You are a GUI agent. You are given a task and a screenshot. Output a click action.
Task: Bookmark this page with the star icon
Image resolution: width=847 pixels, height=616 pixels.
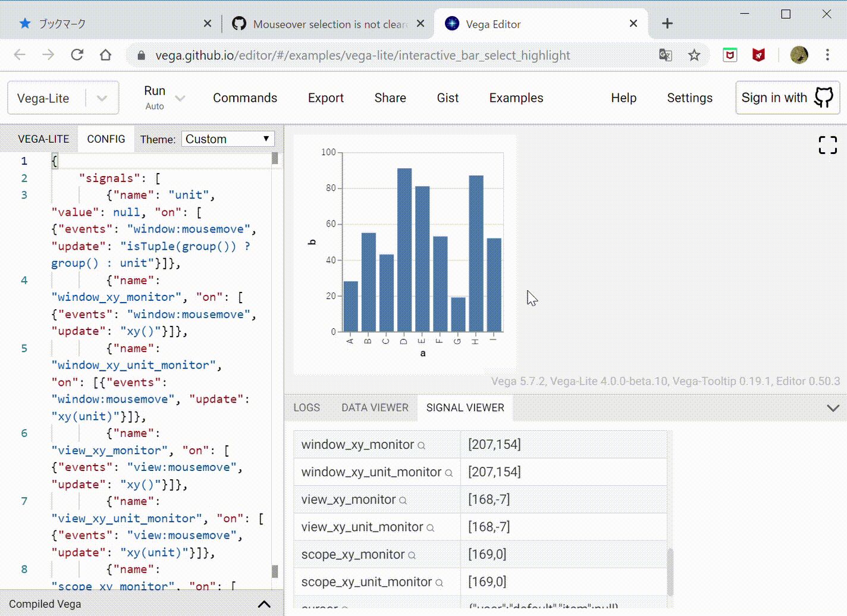694,55
